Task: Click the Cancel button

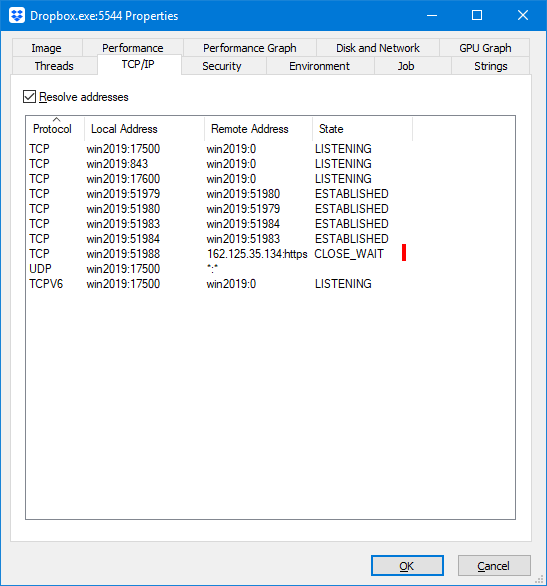Action: point(494,566)
